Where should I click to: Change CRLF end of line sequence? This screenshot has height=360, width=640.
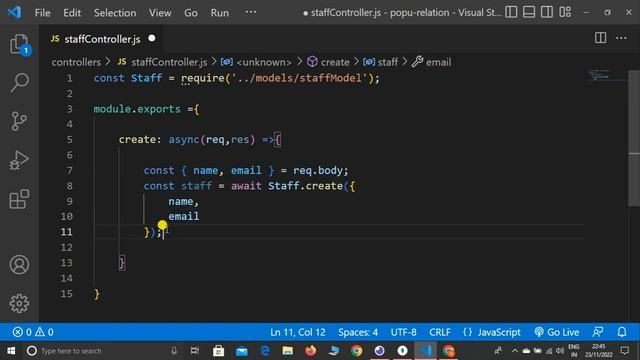point(440,332)
